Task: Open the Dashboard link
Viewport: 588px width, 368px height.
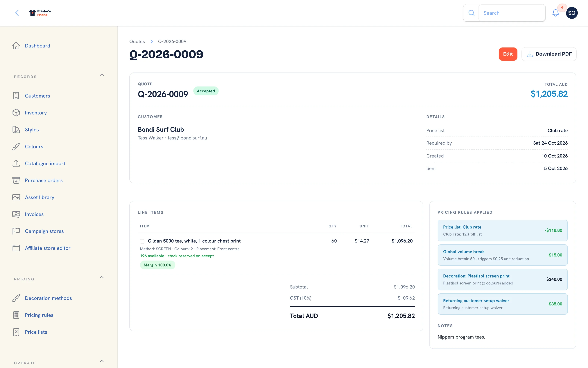Action: coord(37,46)
